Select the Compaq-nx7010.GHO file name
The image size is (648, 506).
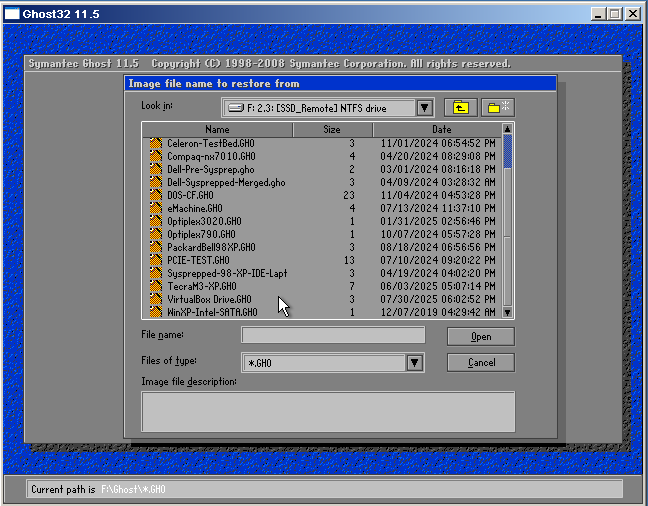[211, 156]
